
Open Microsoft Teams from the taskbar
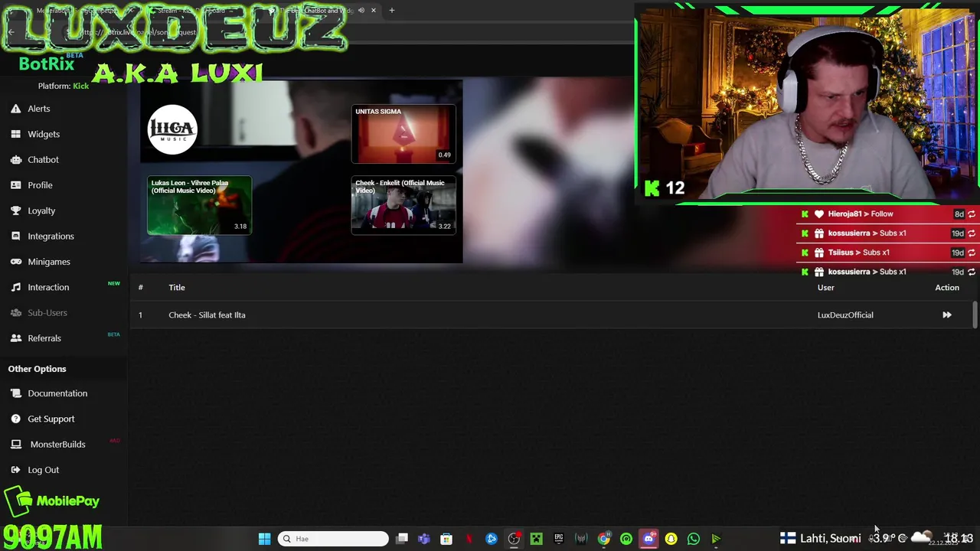424,539
